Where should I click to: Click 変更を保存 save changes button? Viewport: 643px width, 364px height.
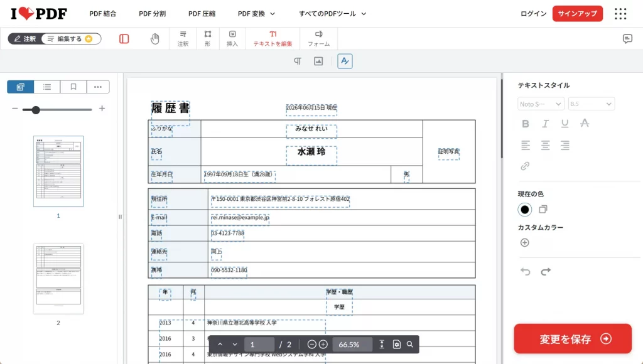573,339
